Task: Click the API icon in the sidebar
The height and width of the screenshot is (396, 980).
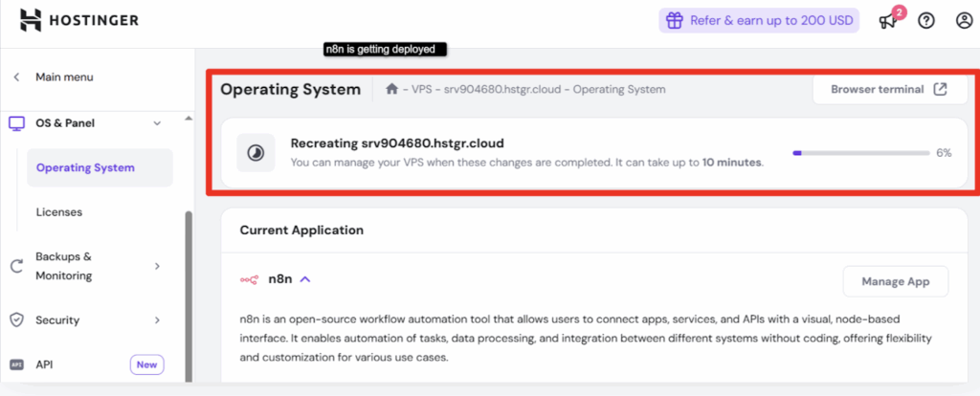Action: coord(17,364)
